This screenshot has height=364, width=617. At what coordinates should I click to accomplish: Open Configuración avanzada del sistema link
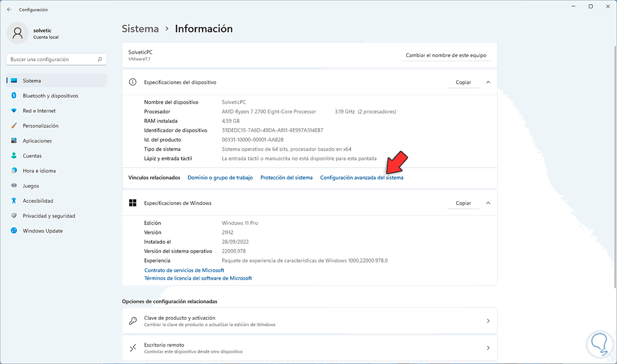tap(361, 177)
